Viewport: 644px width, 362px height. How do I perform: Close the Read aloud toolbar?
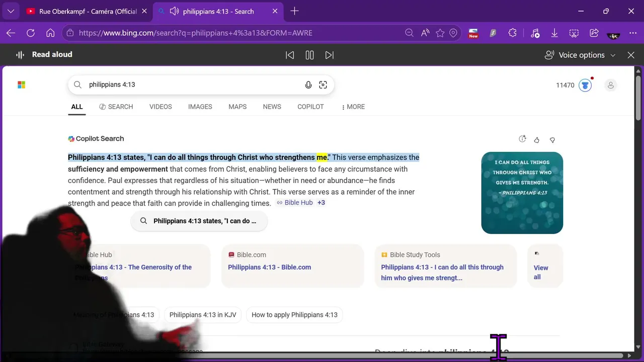pyautogui.click(x=631, y=55)
